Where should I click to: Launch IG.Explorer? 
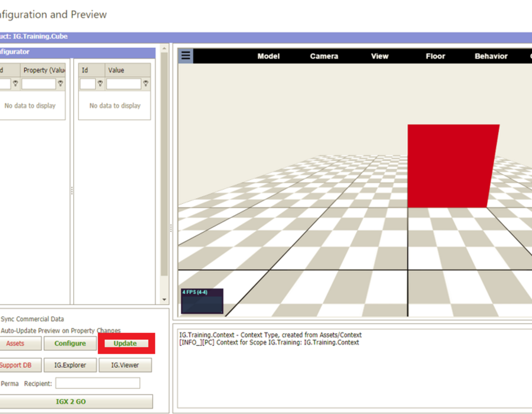[70, 365]
